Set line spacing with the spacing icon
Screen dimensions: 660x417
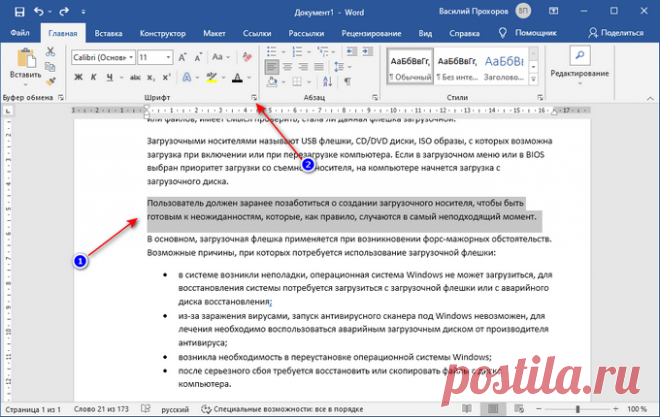tap(339, 66)
